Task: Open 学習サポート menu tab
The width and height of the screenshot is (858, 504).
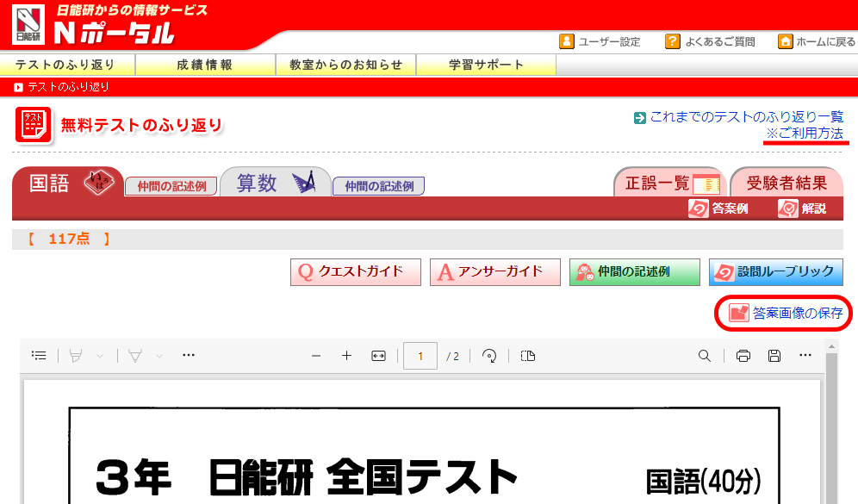Action: click(487, 65)
